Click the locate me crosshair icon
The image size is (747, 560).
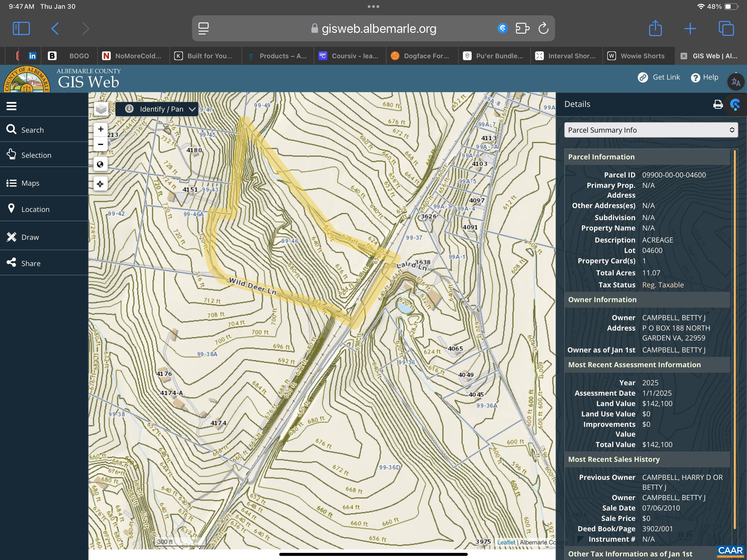(x=100, y=184)
